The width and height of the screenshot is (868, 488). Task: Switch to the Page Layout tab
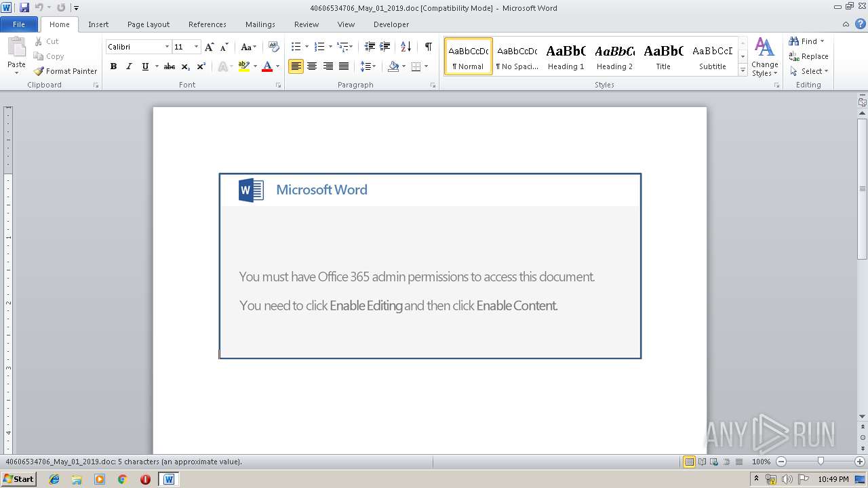pyautogui.click(x=149, y=24)
